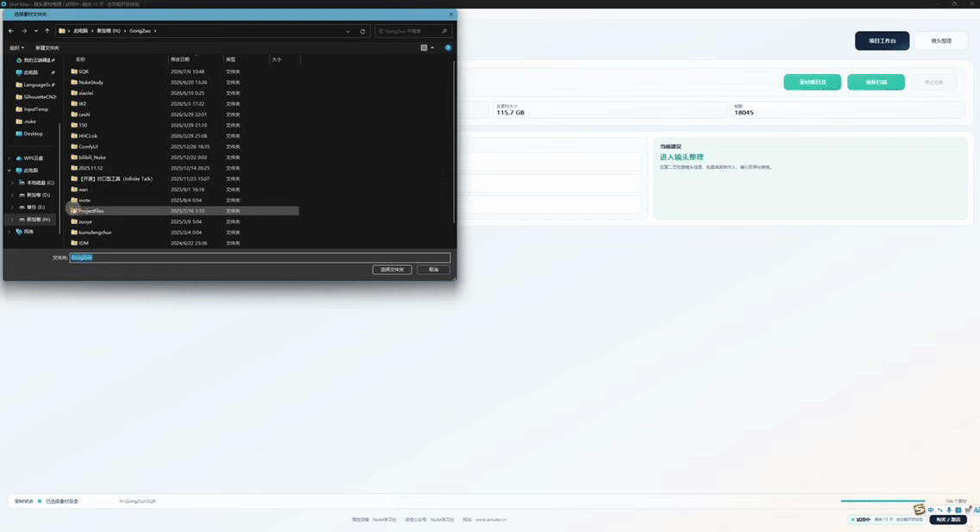
Task: Go up one folder level
Action: [47, 31]
